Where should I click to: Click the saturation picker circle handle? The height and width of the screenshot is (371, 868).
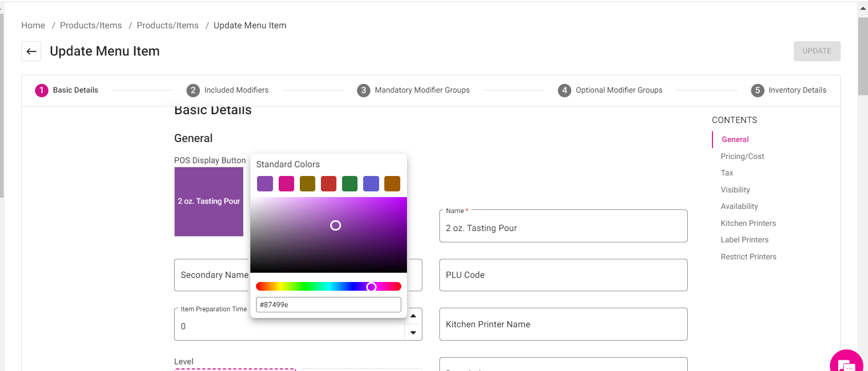(x=335, y=225)
